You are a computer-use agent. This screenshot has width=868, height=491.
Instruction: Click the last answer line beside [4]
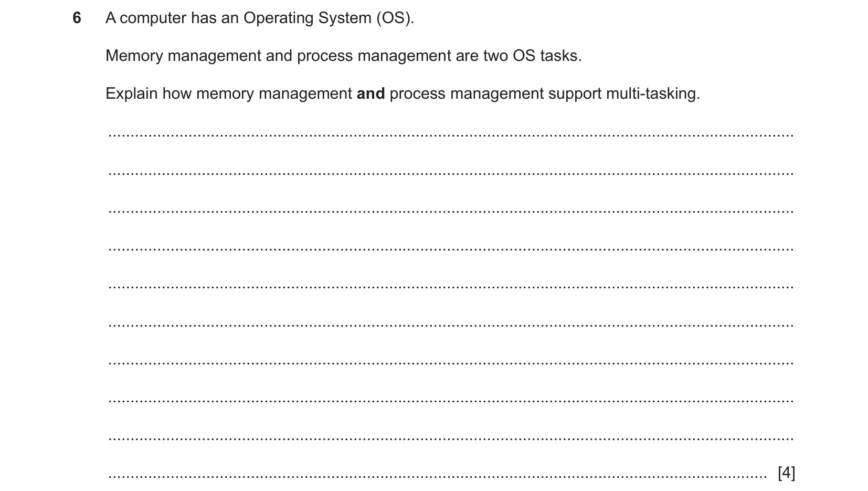point(437,476)
